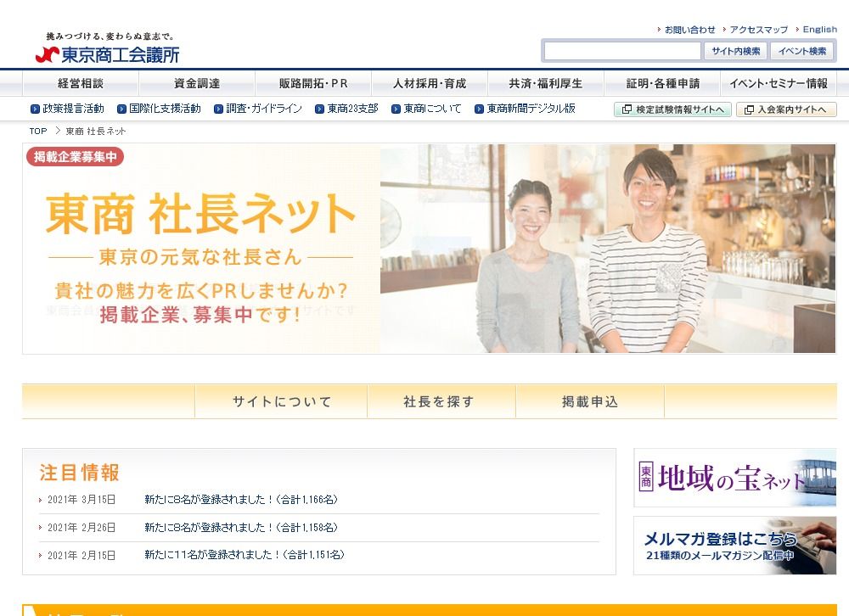Open the 経営相談 main menu
The width and height of the screenshot is (849, 616).
click(81, 83)
